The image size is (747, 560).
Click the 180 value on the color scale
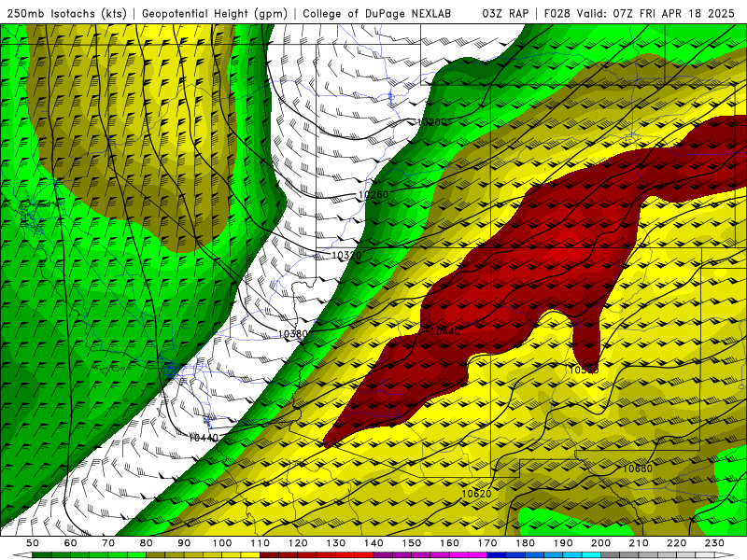[525, 543]
